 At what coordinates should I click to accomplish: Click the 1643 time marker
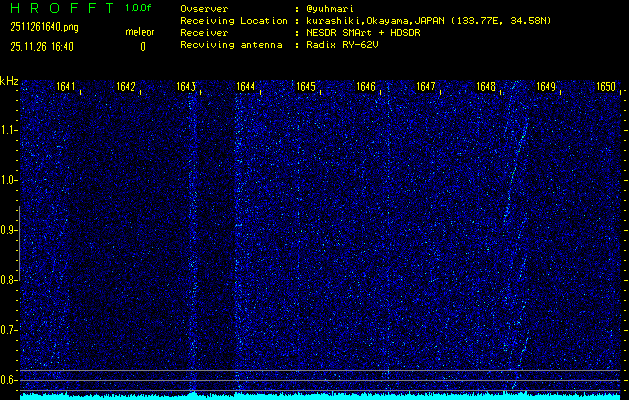pyautogui.click(x=186, y=87)
